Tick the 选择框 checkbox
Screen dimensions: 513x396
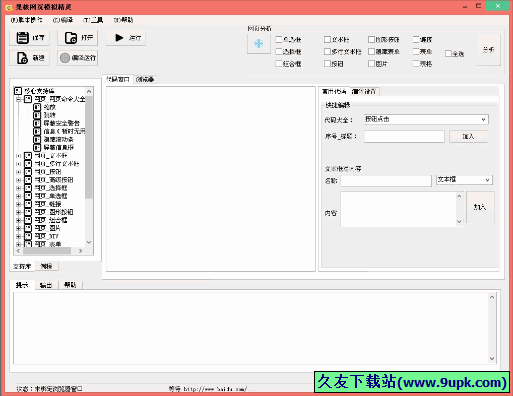point(279,51)
